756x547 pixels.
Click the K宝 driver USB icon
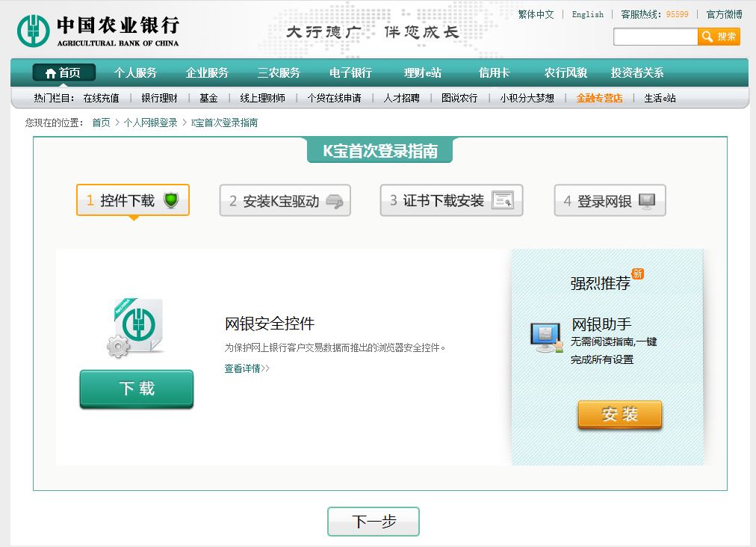(x=335, y=201)
